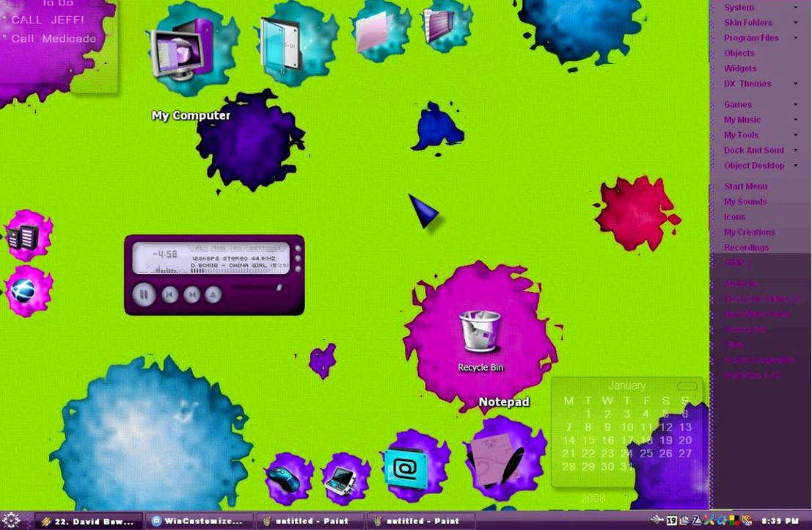Image resolution: width=812 pixels, height=530 pixels.
Task: Pause playback in the media player
Action: pos(144,294)
